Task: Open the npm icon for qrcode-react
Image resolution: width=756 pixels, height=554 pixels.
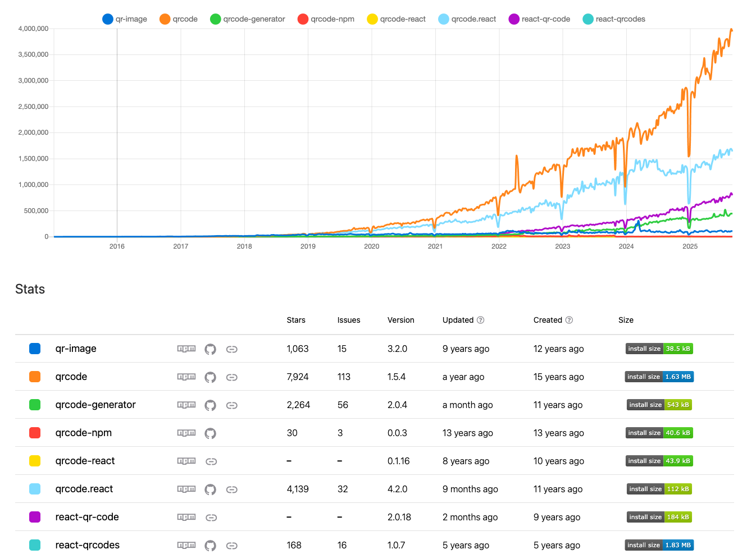Action: (186, 461)
